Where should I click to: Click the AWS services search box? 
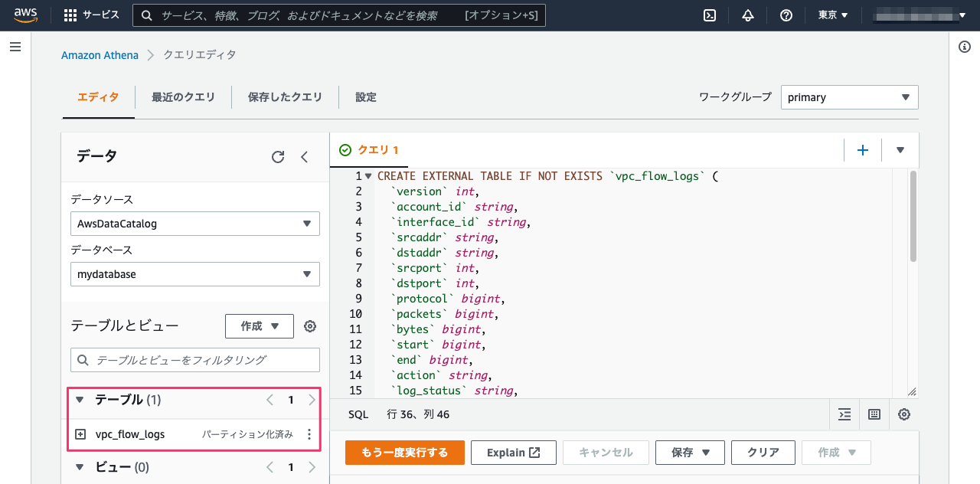[x=339, y=15]
